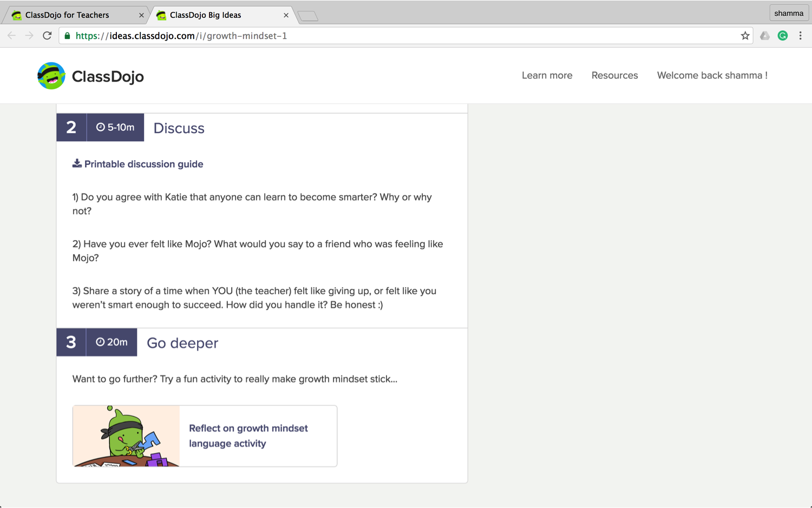812x508 pixels.
Task: Open the Grammarly extension icon
Action: [x=782, y=36]
